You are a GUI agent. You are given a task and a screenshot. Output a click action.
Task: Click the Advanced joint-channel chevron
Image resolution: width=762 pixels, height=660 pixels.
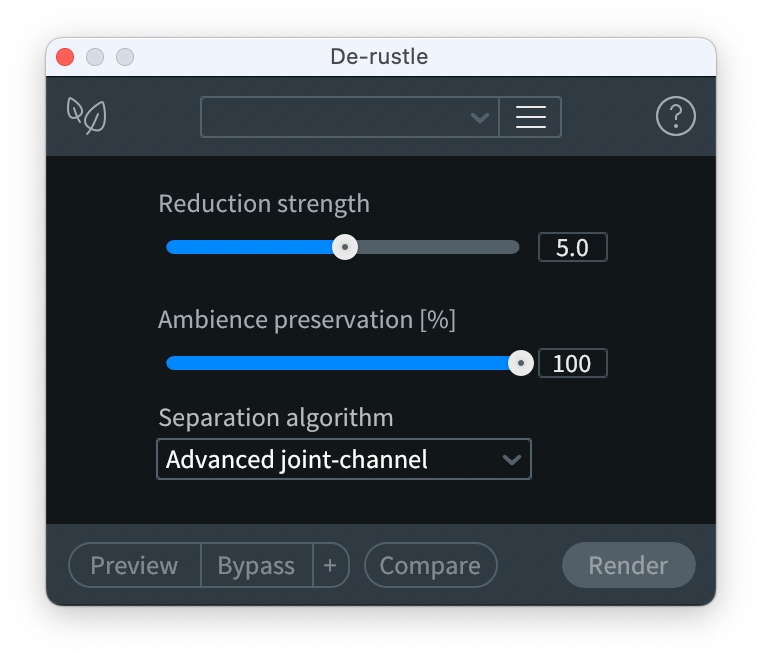[x=512, y=460]
